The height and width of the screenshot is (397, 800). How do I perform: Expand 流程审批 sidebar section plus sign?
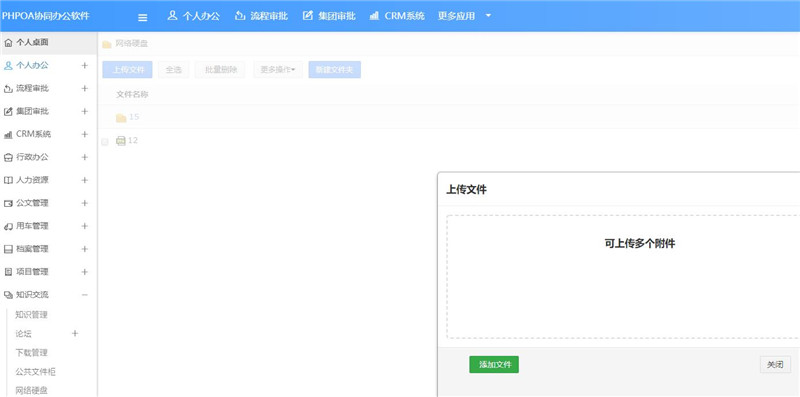click(x=85, y=88)
